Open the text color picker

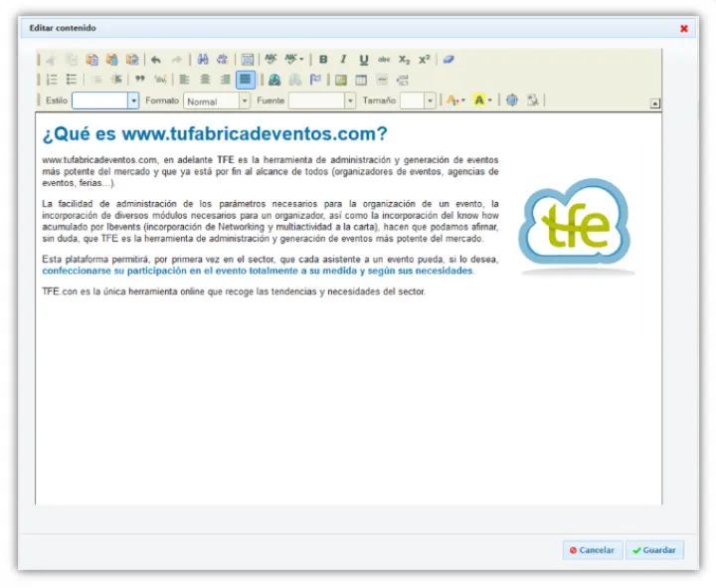[455, 100]
